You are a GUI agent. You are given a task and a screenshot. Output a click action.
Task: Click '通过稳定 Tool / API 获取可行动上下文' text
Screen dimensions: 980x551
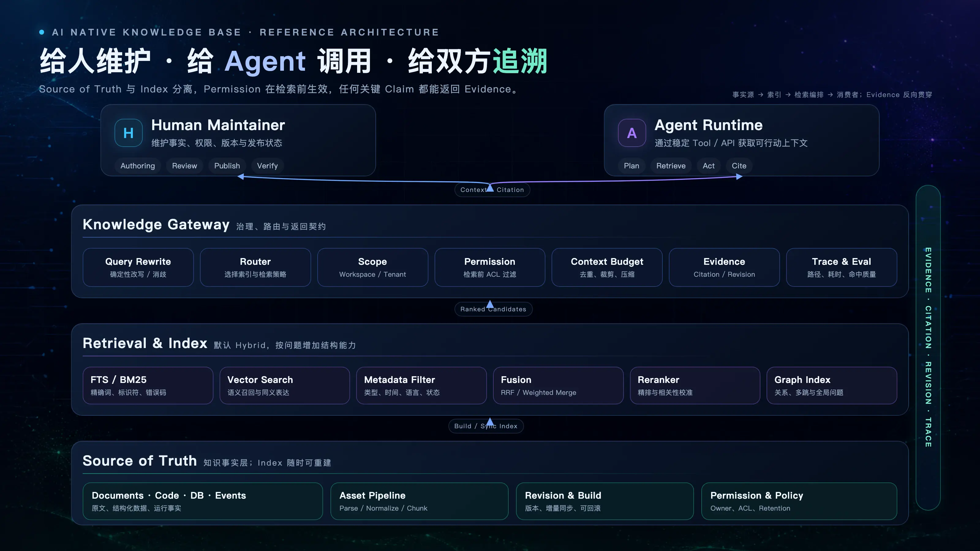coord(731,143)
